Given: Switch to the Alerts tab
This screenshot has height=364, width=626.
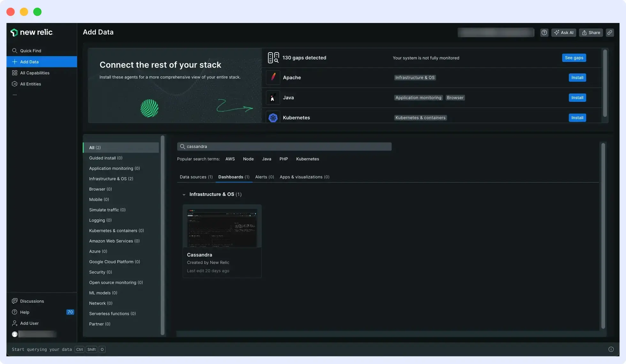Looking at the screenshot, I should click(264, 177).
